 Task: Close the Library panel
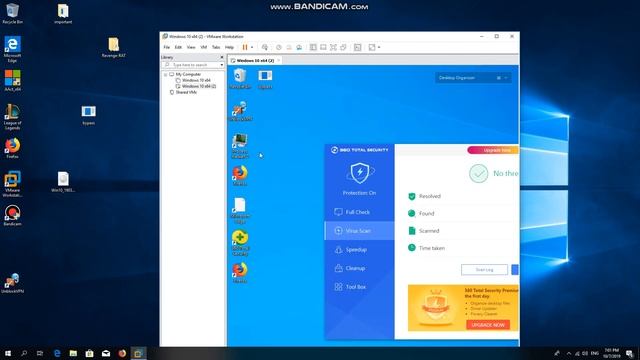click(222, 58)
